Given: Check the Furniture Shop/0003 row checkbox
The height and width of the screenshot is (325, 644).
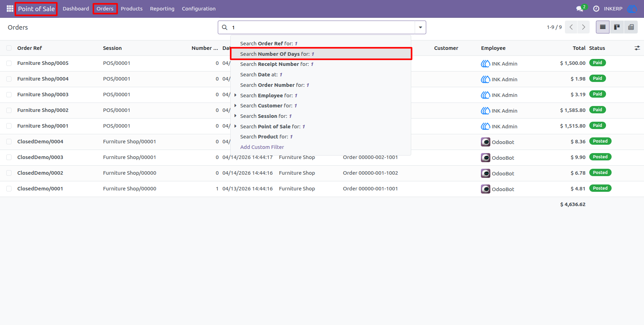Looking at the screenshot, I should [x=9, y=95].
